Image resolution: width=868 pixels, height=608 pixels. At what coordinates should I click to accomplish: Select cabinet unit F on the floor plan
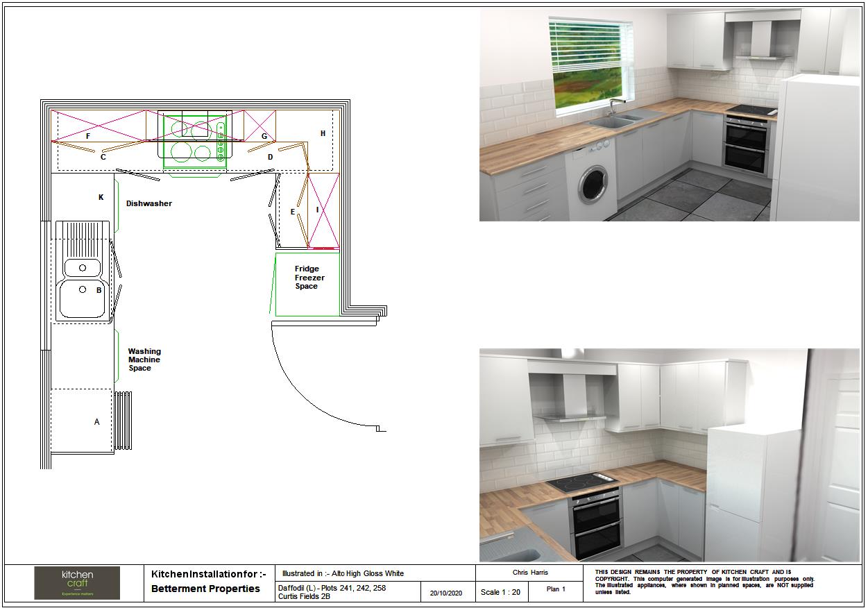(x=87, y=135)
